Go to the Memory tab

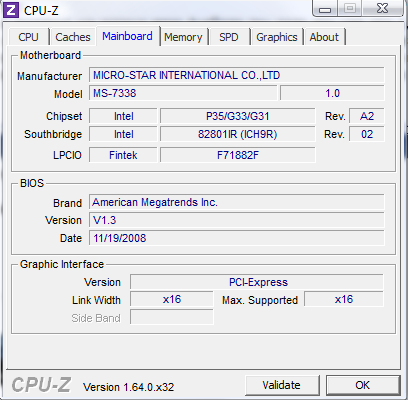point(183,37)
